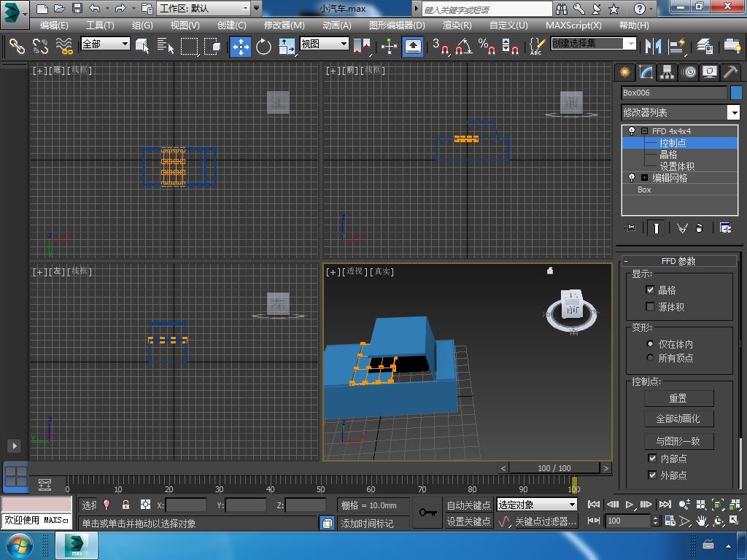Toggle the 内部点 checkbox
The width and height of the screenshot is (747, 560).
pos(652,458)
